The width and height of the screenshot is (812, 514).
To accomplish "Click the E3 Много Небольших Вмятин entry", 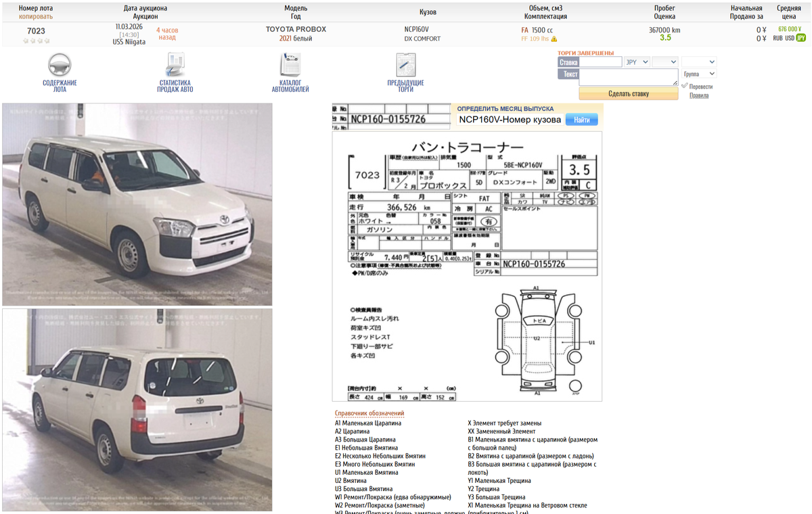I will 375,465.
